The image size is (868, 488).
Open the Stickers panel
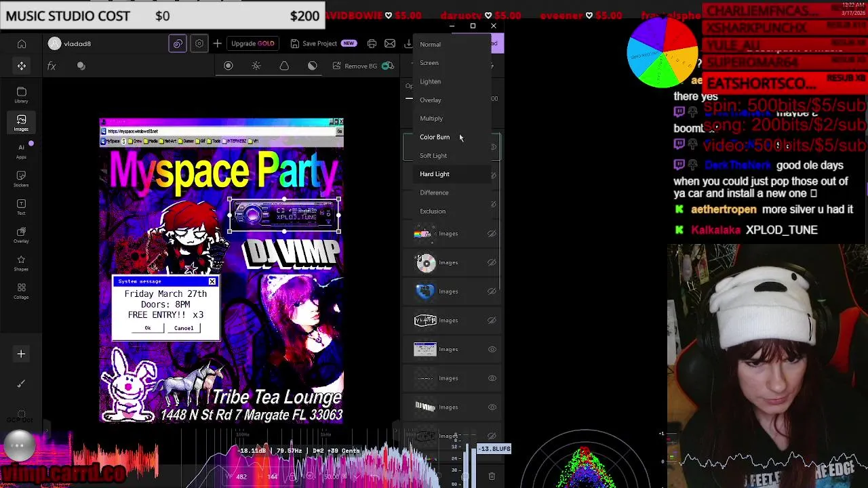pos(22,179)
